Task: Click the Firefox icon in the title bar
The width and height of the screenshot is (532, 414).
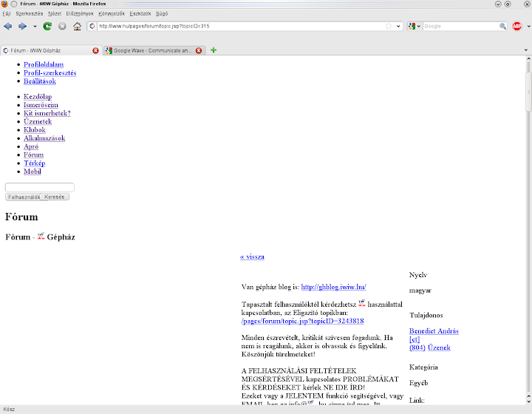Action: [4, 4]
